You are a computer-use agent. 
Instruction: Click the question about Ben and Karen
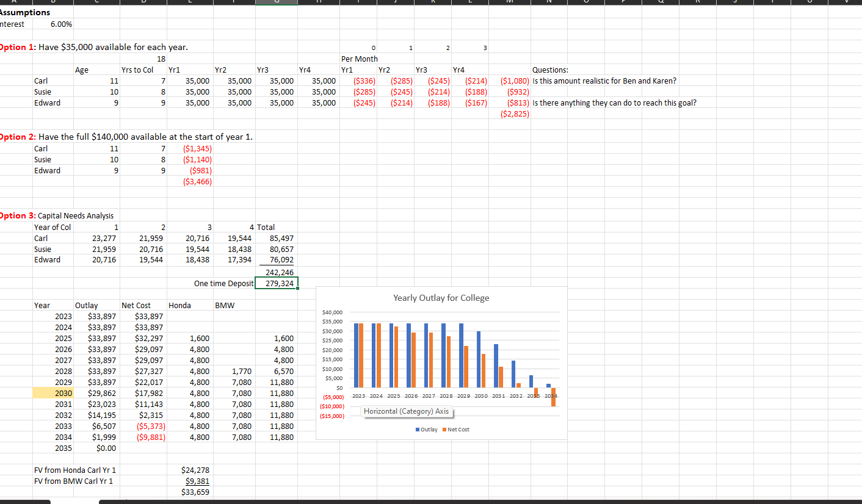tap(604, 81)
